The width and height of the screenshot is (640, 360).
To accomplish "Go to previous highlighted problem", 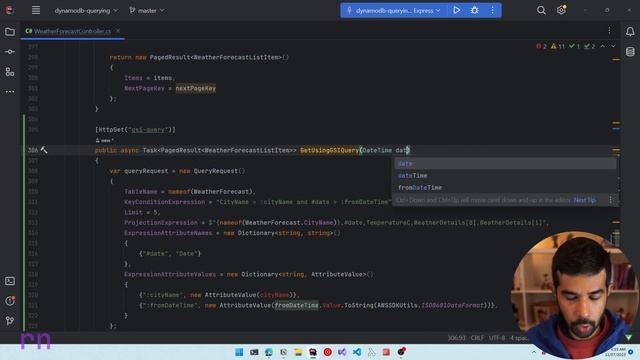I will 603,47.
